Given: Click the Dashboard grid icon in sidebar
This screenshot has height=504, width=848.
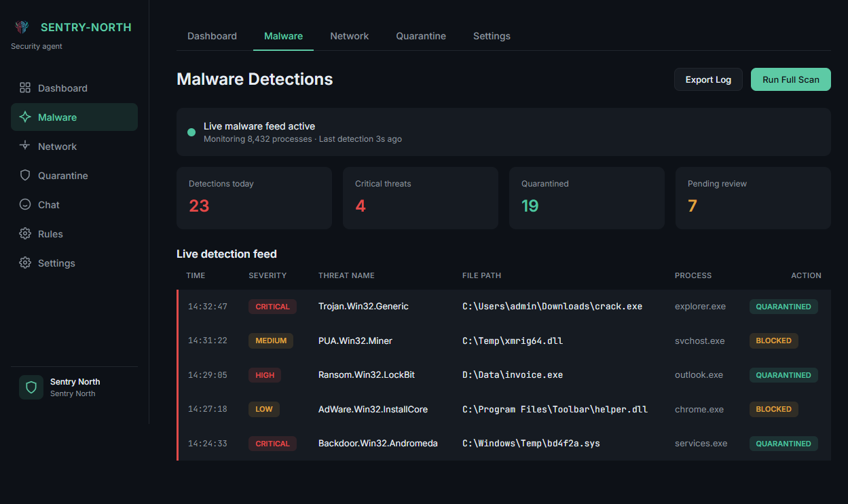Looking at the screenshot, I should tap(25, 88).
